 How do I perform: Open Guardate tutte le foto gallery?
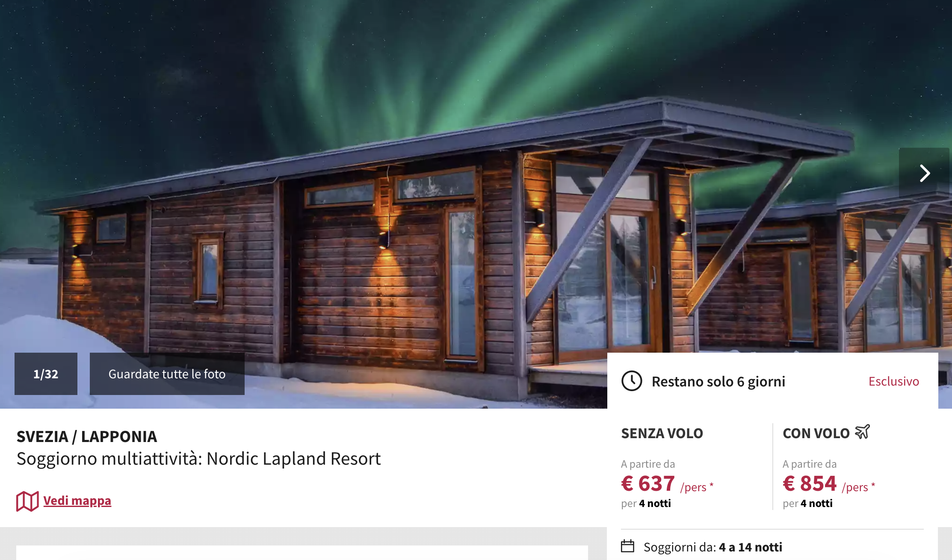[x=167, y=374]
